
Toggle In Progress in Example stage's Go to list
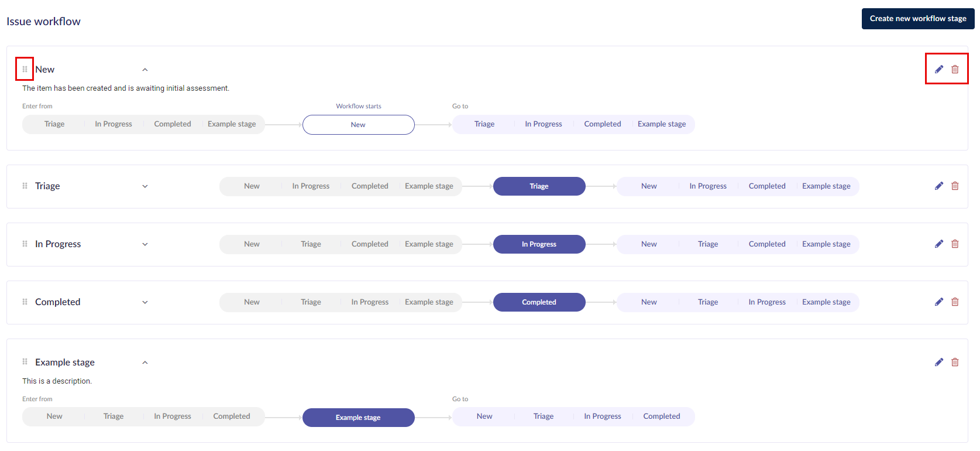click(x=603, y=416)
